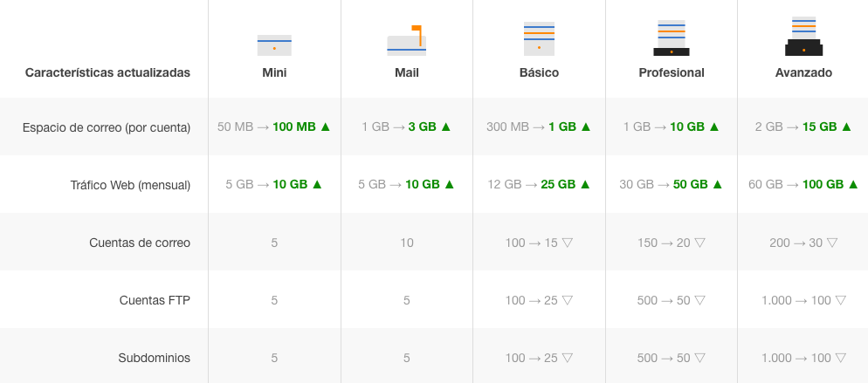Click the Subdominios row label
868x383 pixels.
[154, 358]
